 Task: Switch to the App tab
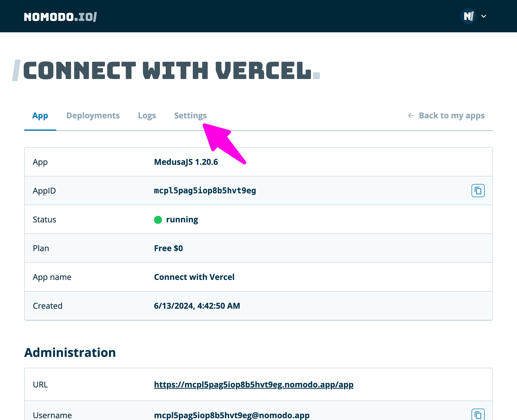click(x=40, y=116)
